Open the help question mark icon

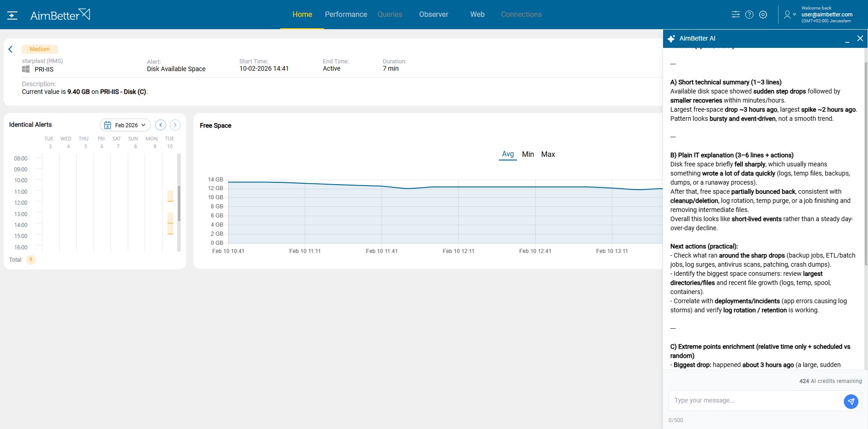pos(749,15)
